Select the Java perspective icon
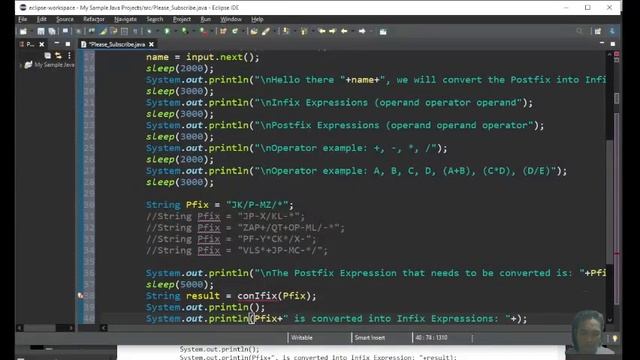Viewport: 640px width, 360px height. [x=612, y=31]
